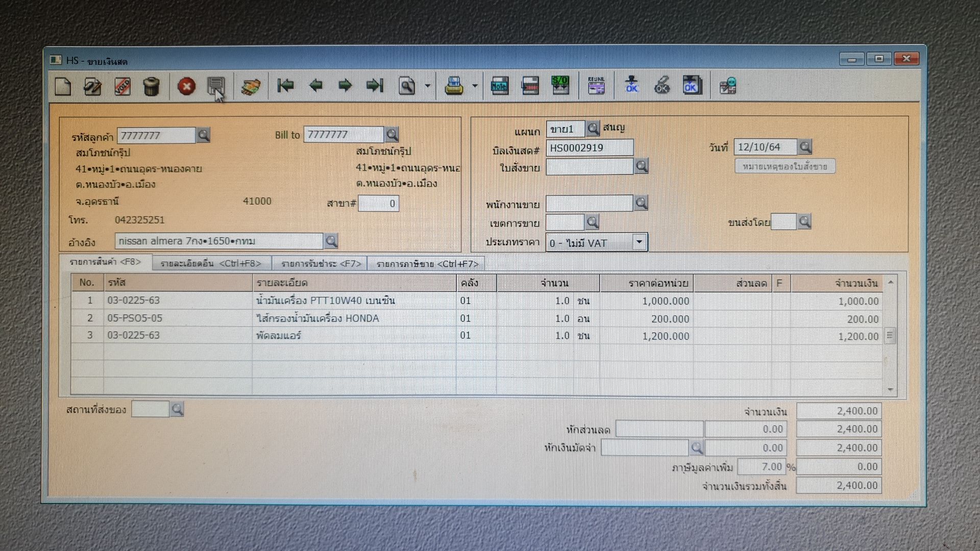Viewport: 980px width, 551px height.
Task: Click customer code field 7777777
Action: (x=156, y=135)
